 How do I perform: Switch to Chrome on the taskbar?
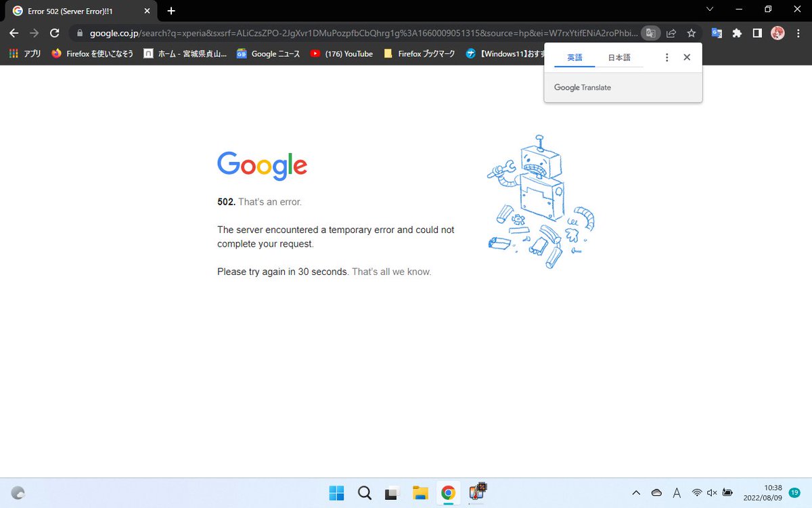[448, 493]
